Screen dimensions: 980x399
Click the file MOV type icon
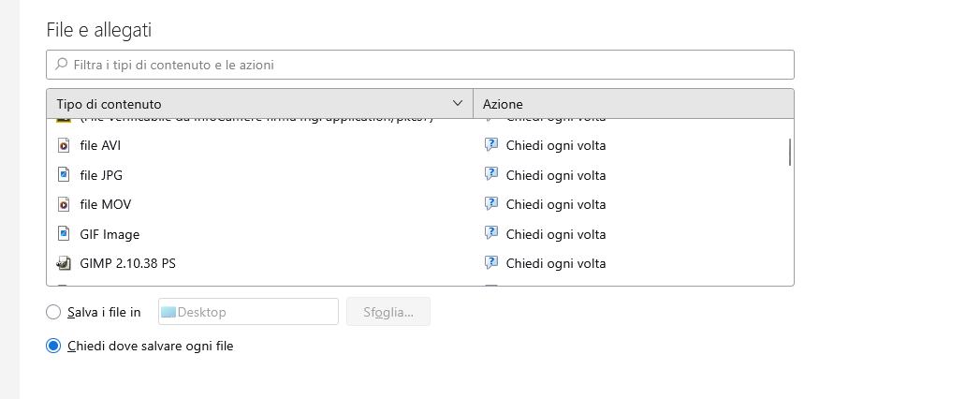(64, 204)
